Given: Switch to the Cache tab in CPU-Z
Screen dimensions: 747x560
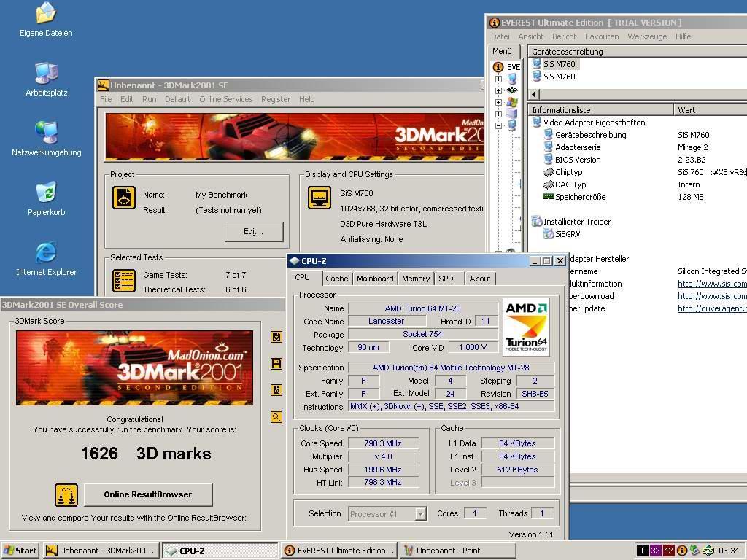Looking at the screenshot, I should pos(337,279).
